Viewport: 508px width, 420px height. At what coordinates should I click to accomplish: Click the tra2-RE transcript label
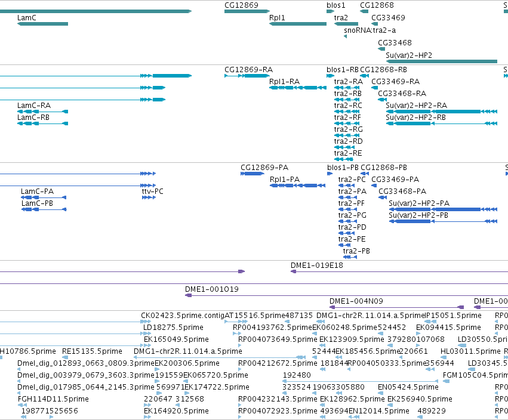pos(347,153)
